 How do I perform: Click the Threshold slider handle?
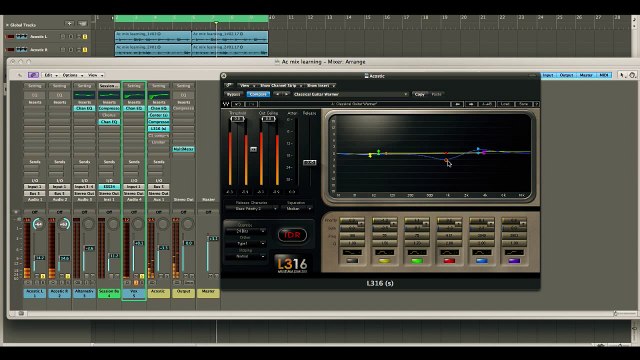(x=237, y=119)
